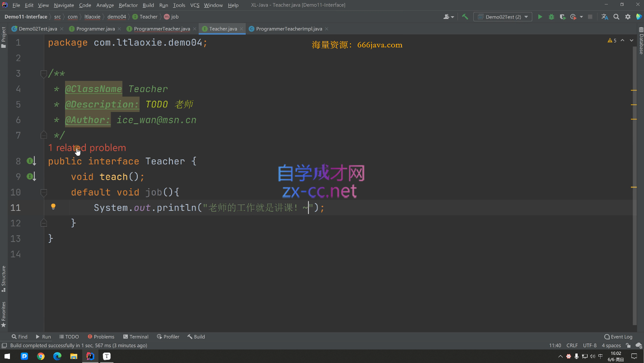Open the Refactor menu
Viewport: 644px width, 363px height.
pos(128,5)
